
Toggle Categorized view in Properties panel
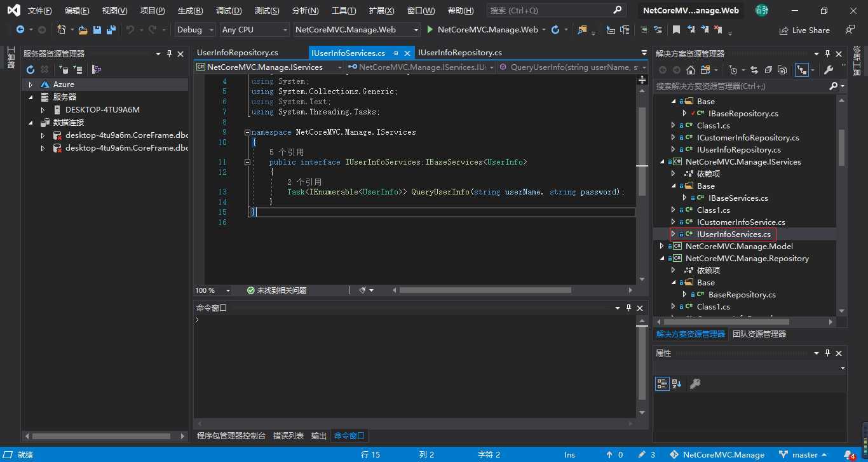662,383
